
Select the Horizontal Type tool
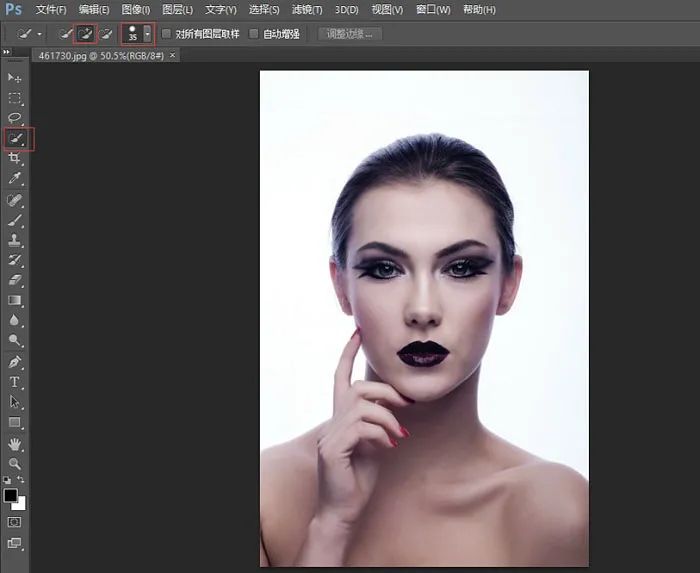click(15, 382)
